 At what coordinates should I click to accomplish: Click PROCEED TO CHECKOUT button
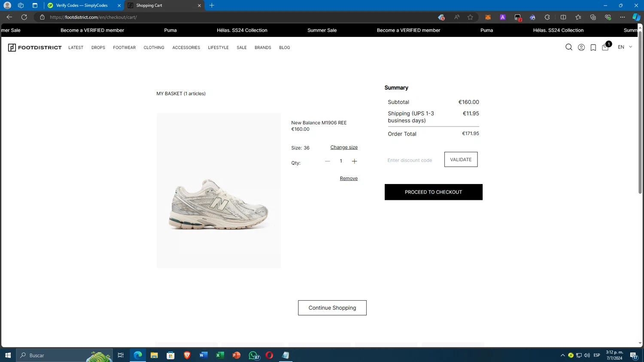coord(434,192)
